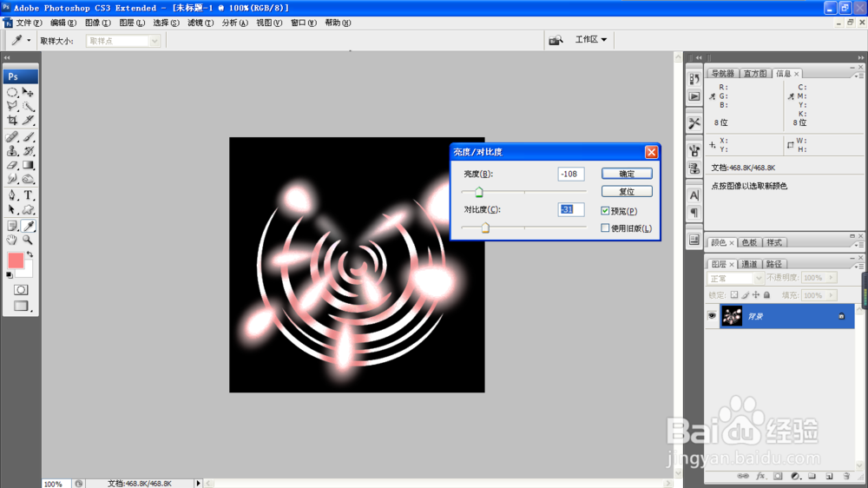Swap foreground and background colors
The height and width of the screenshot is (488, 868).
30,254
